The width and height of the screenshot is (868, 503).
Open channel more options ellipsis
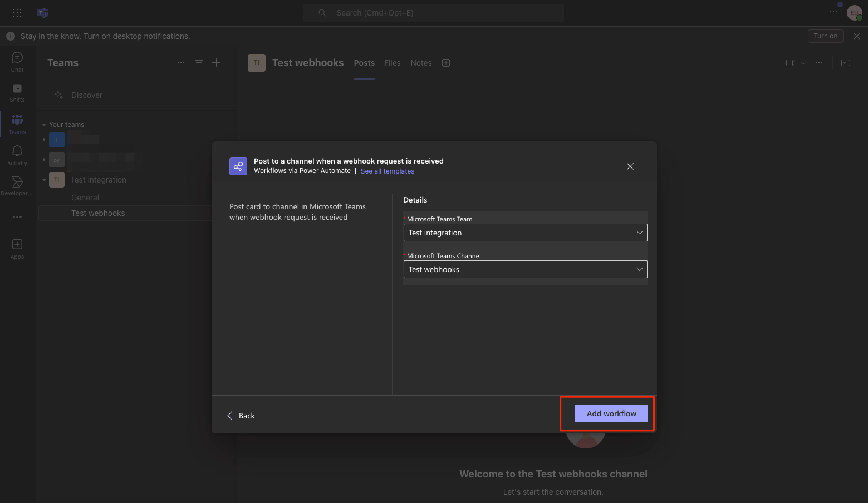pos(819,63)
